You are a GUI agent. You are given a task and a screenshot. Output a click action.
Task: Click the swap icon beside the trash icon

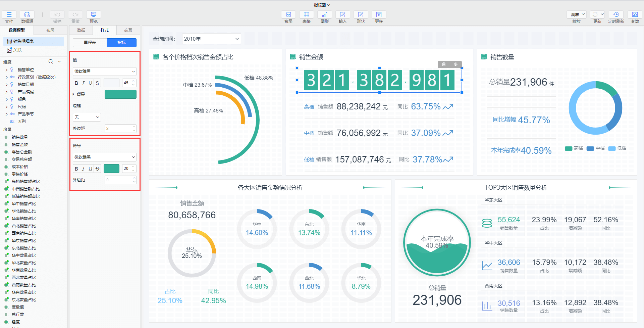coord(455,64)
